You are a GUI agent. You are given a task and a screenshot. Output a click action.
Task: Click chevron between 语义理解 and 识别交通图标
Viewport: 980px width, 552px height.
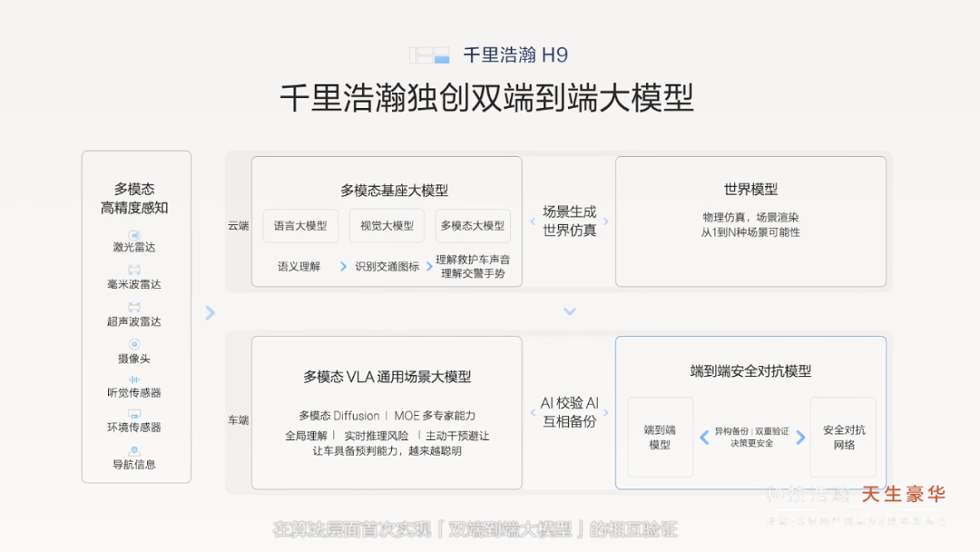tap(343, 266)
